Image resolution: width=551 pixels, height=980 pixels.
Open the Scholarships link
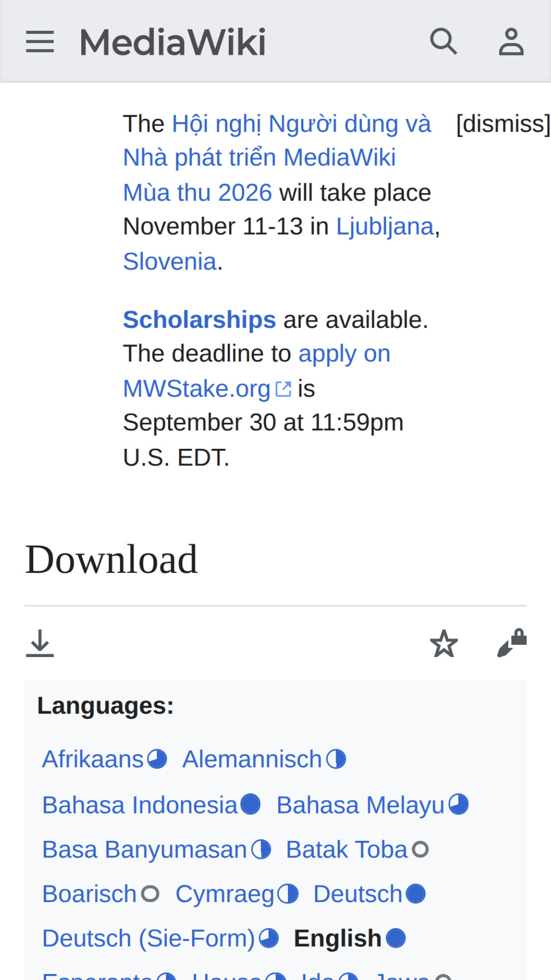(x=199, y=319)
